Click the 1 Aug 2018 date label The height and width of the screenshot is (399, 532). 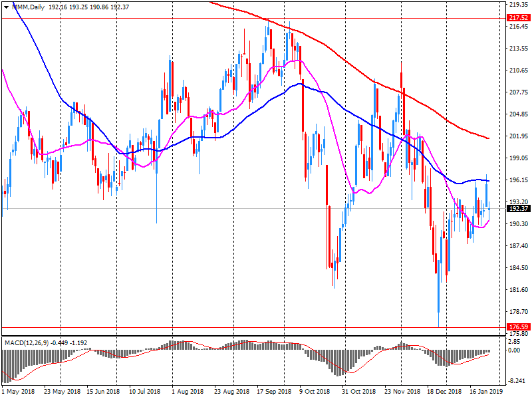tap(188, 391)
